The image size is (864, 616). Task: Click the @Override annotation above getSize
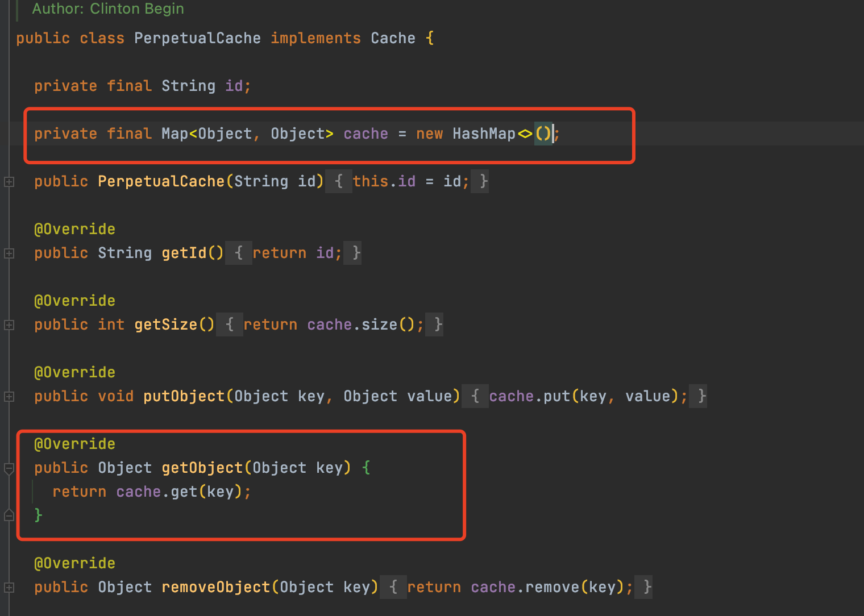(x=74, y=301)
